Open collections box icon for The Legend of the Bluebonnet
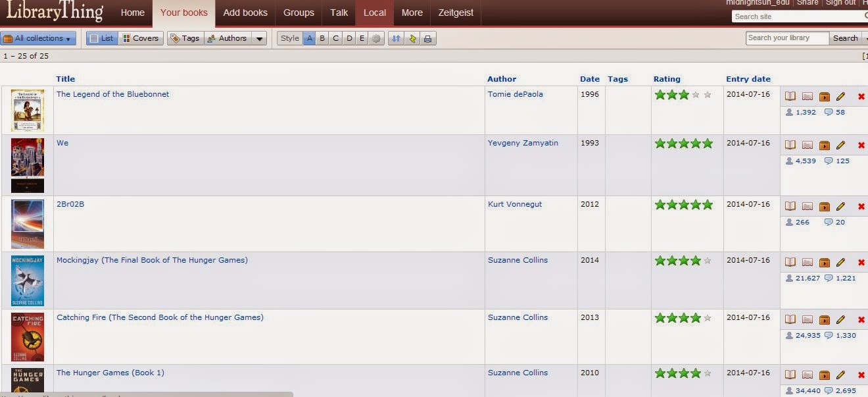Screen dimensions: 868x397 click(x=824, y=96)
